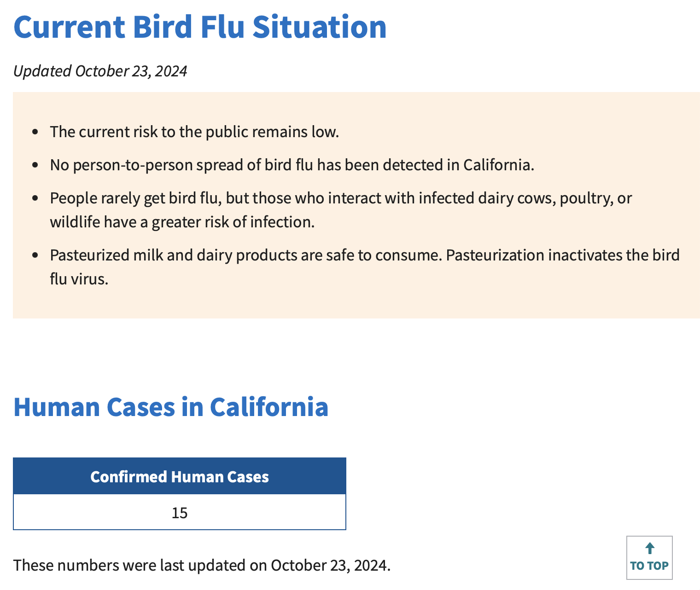This screenshot has width=700, height=590.
Task: Click the Confirmed Human Cases table header
Action: [180, 477]
